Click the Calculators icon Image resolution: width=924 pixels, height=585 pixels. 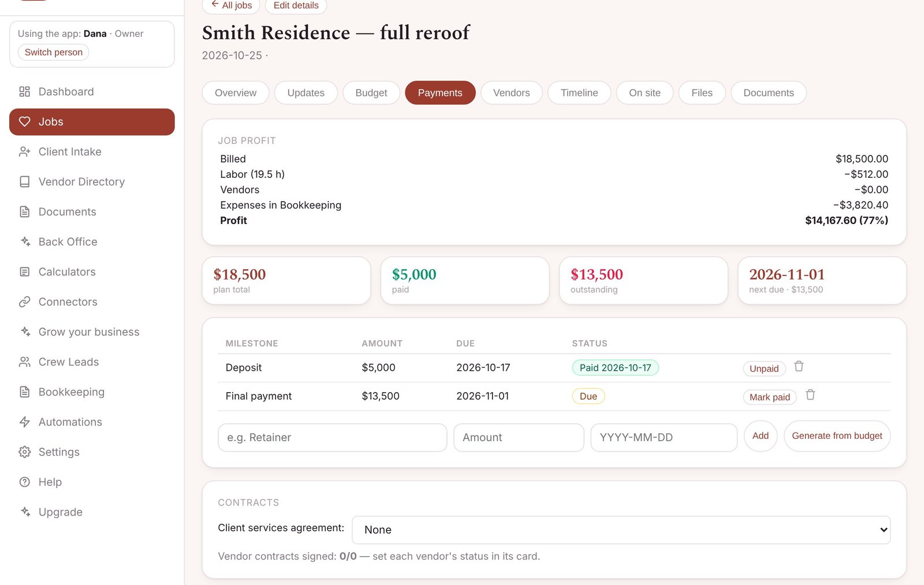click(x=24, y=272)
